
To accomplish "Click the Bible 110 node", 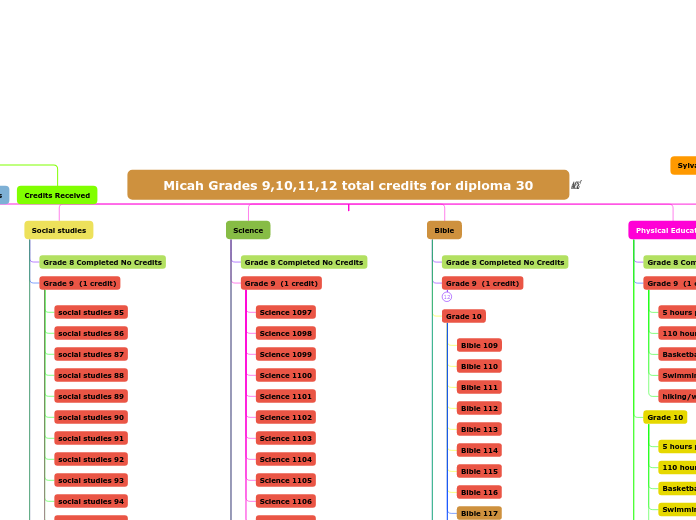I will 479,366.
